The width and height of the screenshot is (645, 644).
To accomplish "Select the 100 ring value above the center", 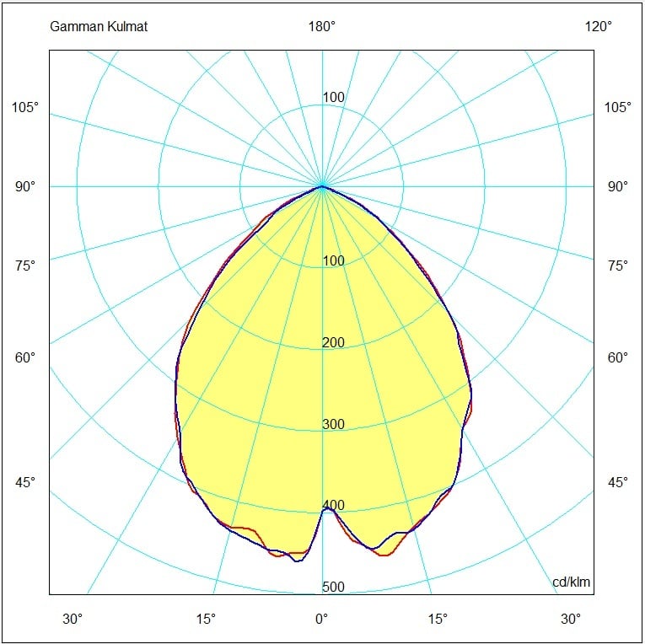I will coord(334,98).
